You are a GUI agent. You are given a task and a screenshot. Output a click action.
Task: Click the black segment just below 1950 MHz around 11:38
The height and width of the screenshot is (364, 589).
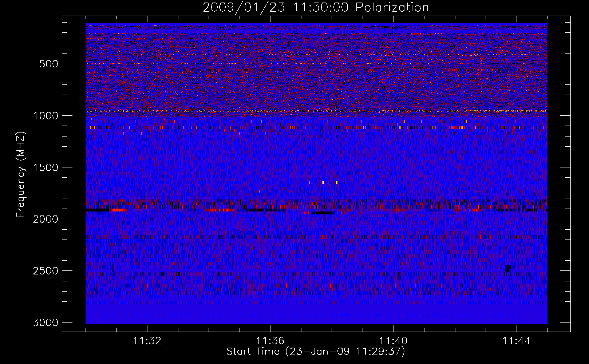323,213
